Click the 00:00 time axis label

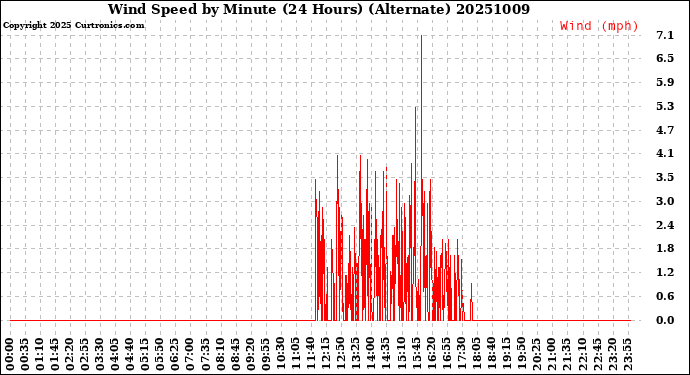pyautogui.click(x=10, y=355)
